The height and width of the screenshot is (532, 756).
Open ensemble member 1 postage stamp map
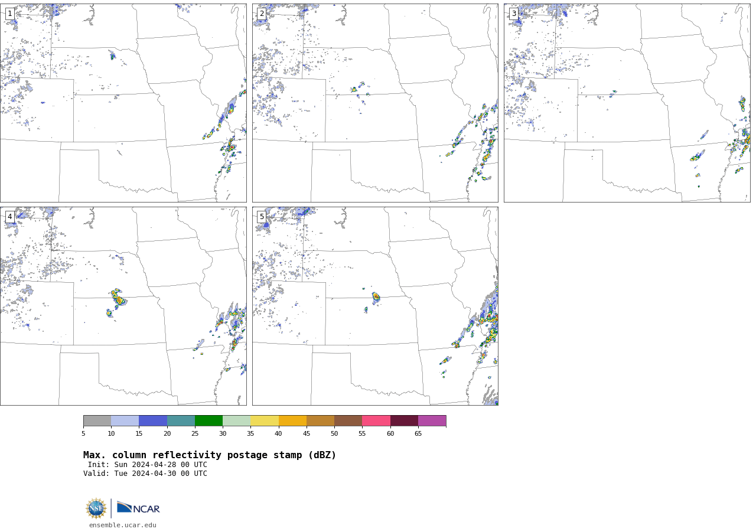pos(123,103)
